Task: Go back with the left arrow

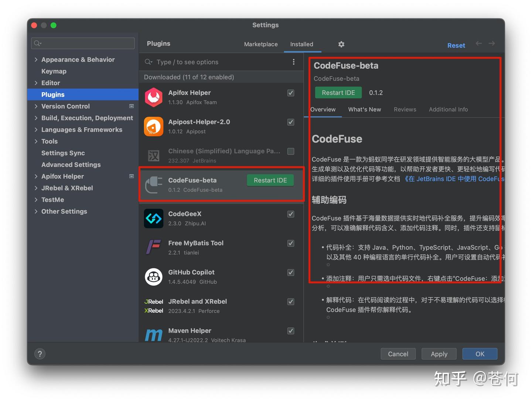Action: pyautogui.click(x=479, y=44)
